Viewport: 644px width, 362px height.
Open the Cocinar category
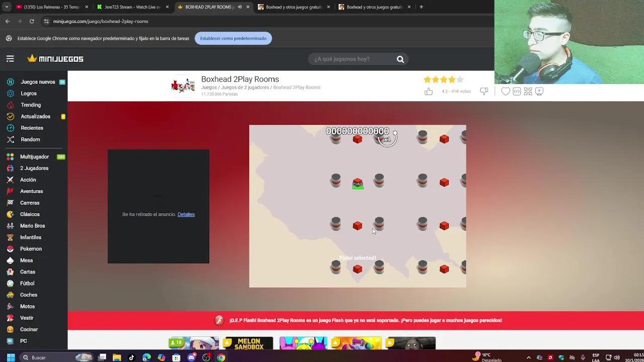coord(29,330)
